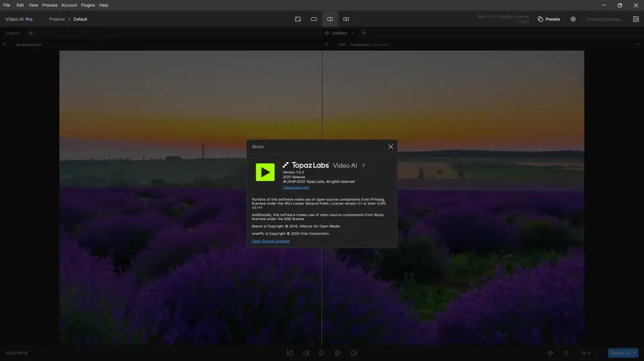
Task: Open the settings gear icon
Action: click(x=573, y=19)
